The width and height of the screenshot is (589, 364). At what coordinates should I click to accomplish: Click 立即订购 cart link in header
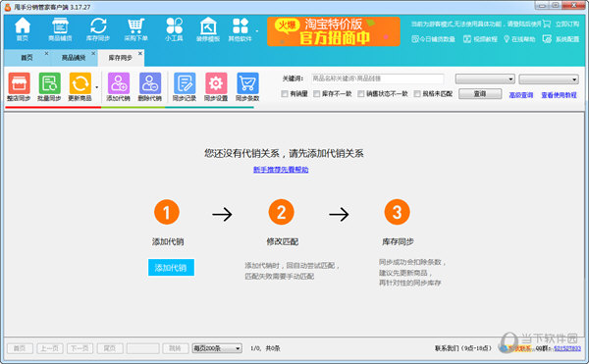click(562, 24)
